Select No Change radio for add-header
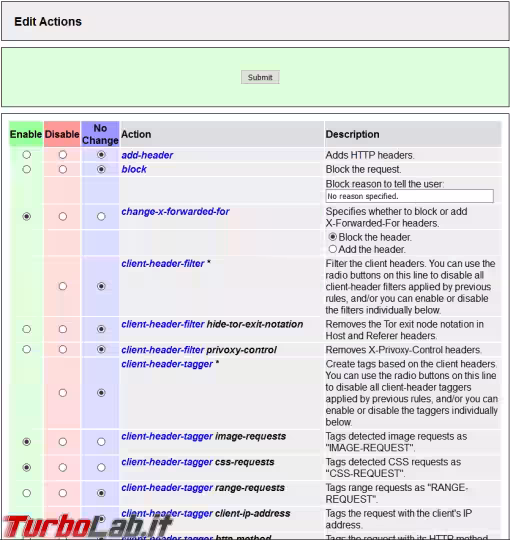 point(101,155)
